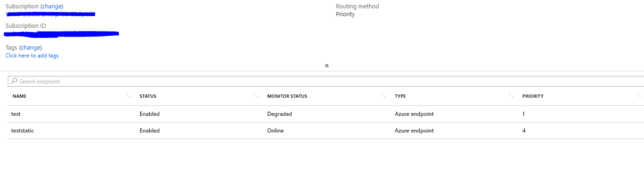Click the search magnifier icon
644x196 pixels.
tap(14, 81)
